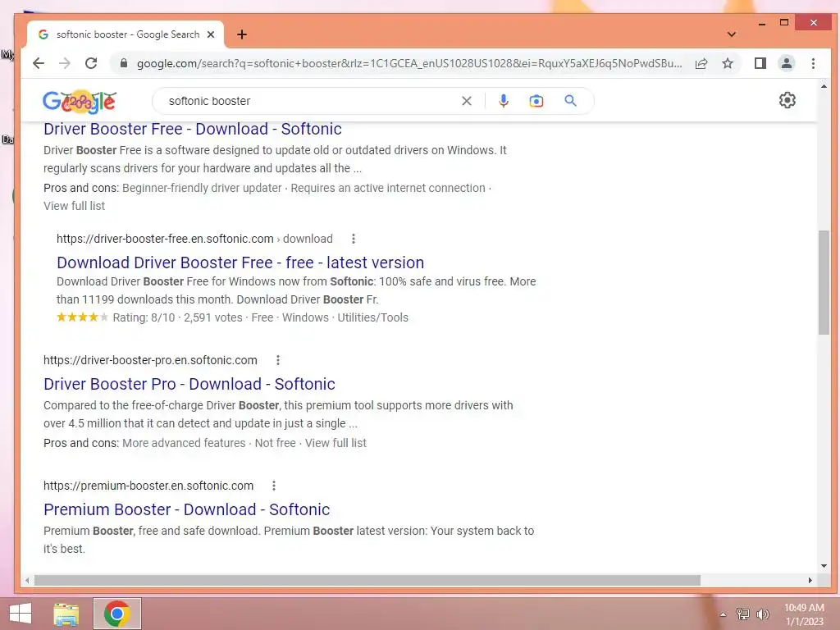The image size is (840, 630).
Task: Share this page using the share icon
Action: point(701,63)
